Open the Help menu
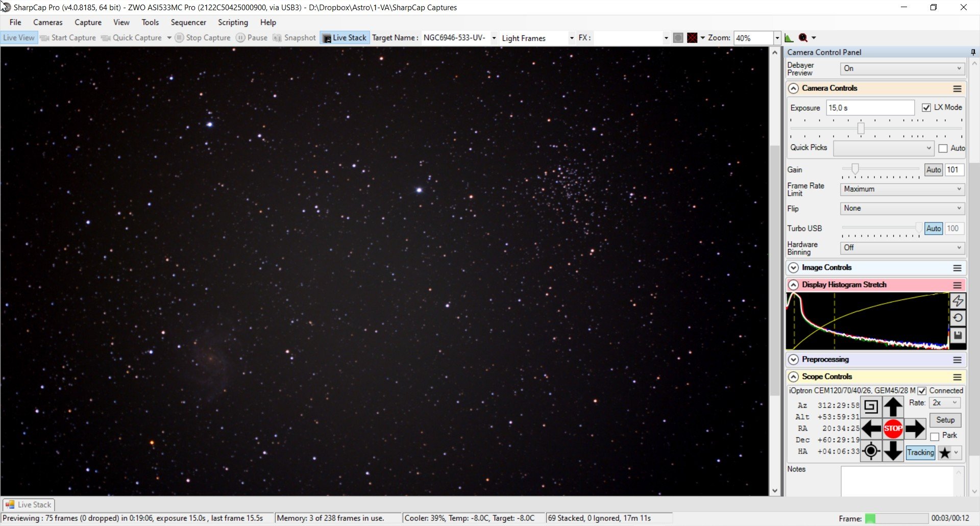This screenshot has height=526, width=980. tap(268, 22)
